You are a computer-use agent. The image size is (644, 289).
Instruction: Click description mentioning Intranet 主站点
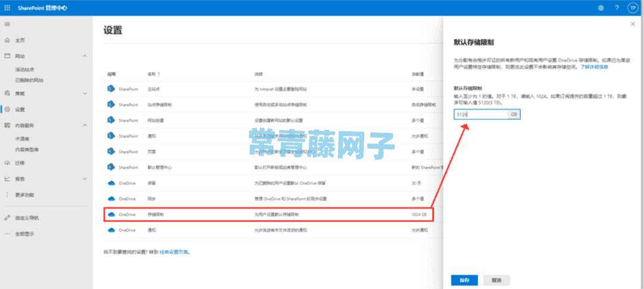[281, 89]
